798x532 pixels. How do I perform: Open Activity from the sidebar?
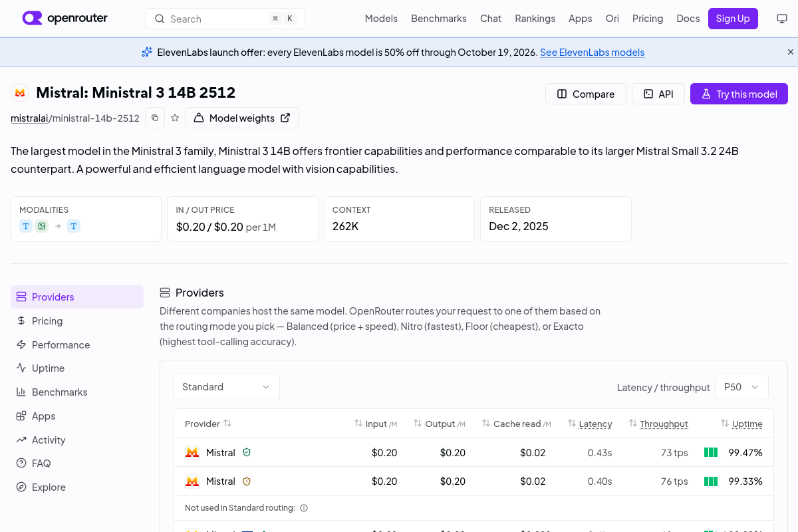click(x=77, y=440)
